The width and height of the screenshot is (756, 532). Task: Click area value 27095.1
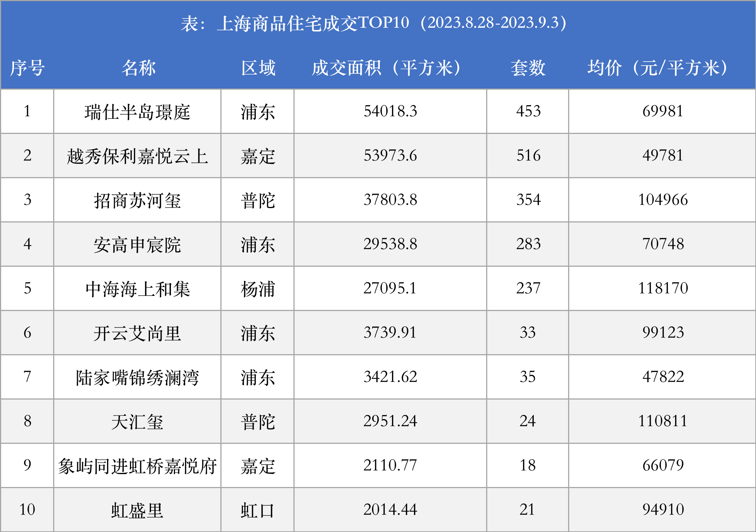(390, 288)
